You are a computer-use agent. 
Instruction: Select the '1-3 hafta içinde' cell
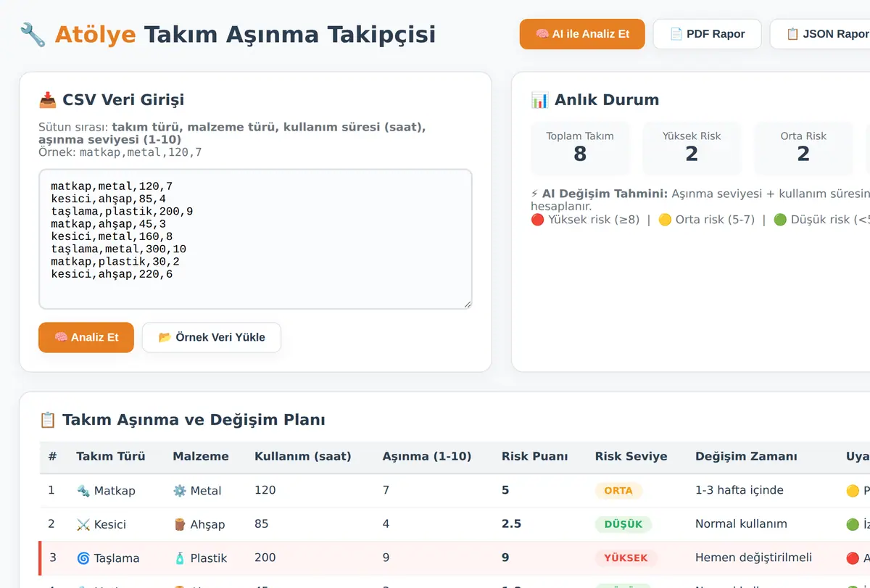tap(739, 490)
